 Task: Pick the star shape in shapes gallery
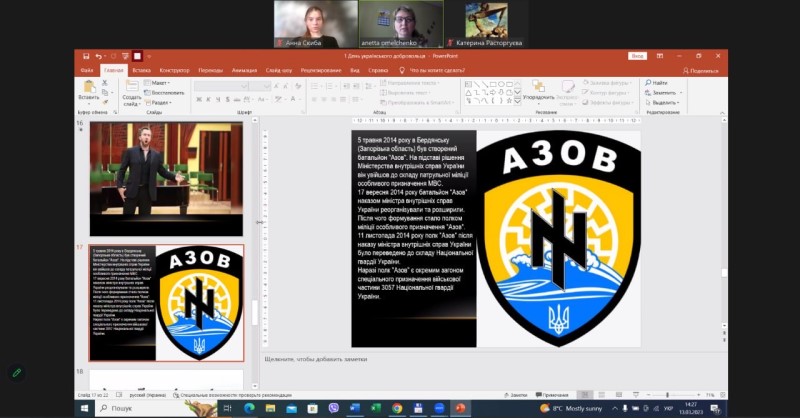tap(509, 101)
